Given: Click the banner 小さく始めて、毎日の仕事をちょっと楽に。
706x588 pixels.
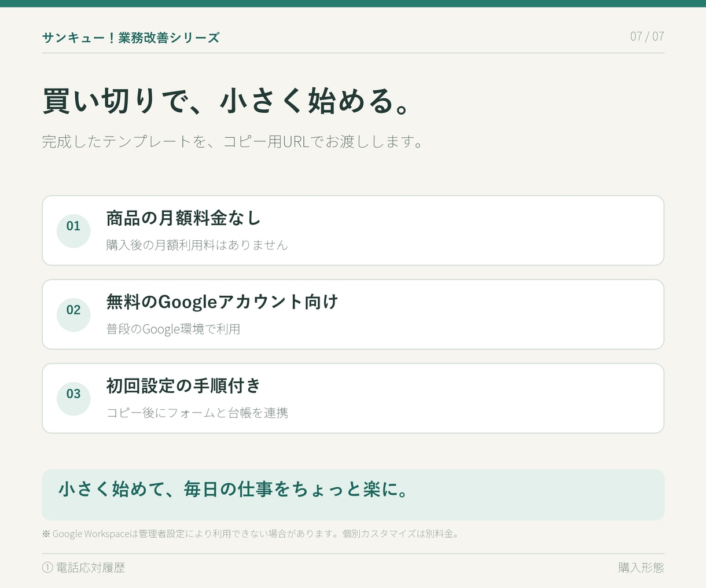Looking at the screenshot, I should click(353, 495).
